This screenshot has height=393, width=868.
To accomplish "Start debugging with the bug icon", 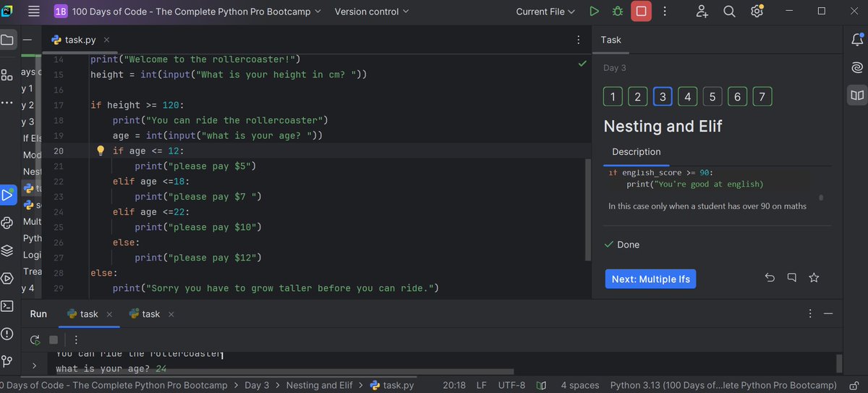I will (617, 12).
